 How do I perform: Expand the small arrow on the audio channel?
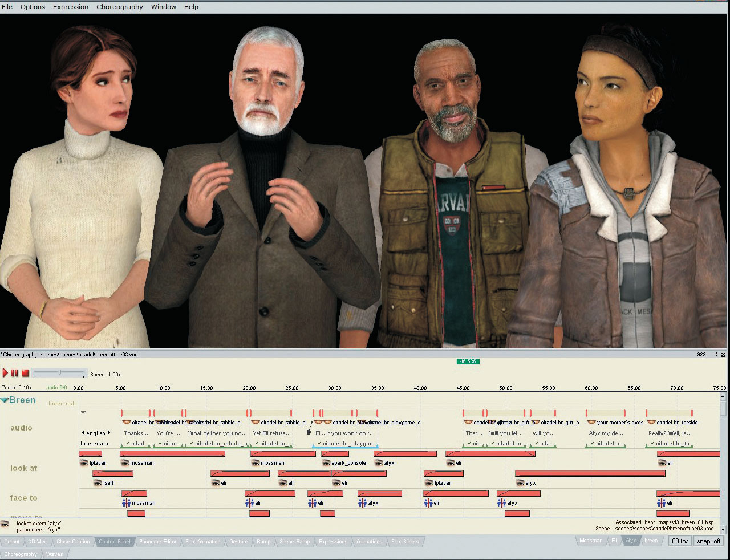point(83,412)
